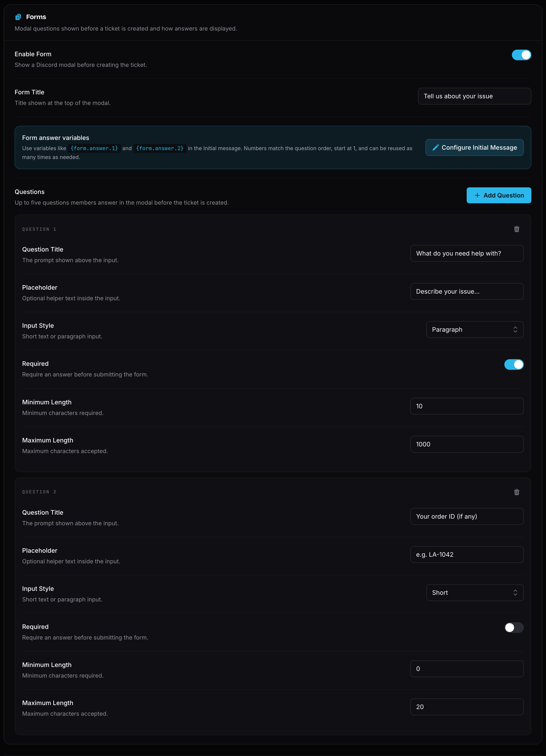Click the {form.answer.1} variable code
Viewport: 546px width, 756px height.
pyautogui.click(x=94, y=148)
